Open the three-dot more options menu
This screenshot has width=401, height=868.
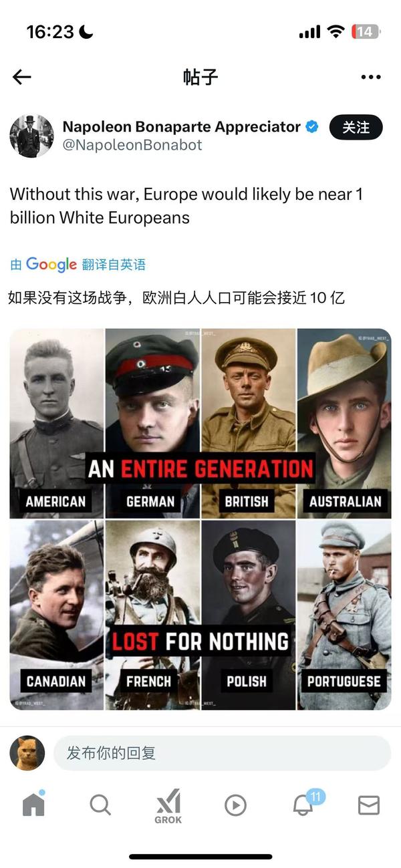[371, 78]
